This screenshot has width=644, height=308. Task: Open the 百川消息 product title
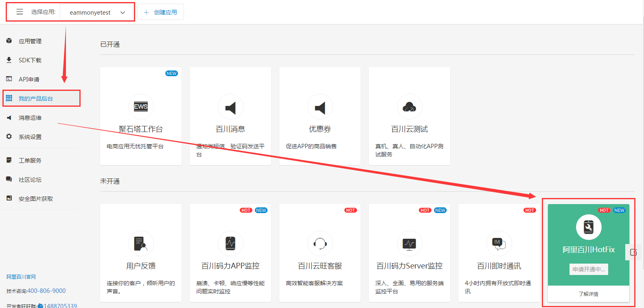pos(230,129)
